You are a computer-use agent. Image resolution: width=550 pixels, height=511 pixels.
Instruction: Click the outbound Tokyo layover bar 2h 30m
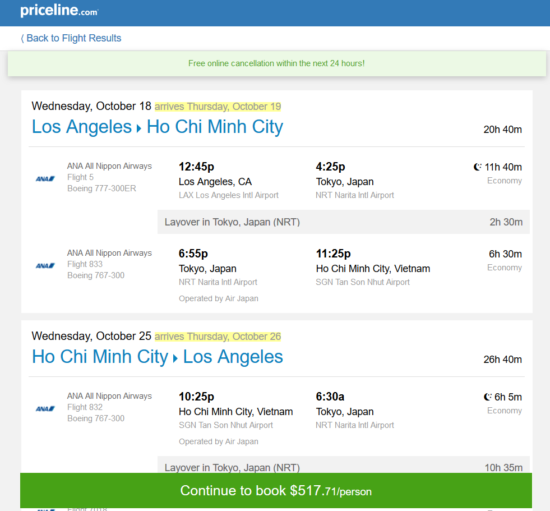pos(343,222)
